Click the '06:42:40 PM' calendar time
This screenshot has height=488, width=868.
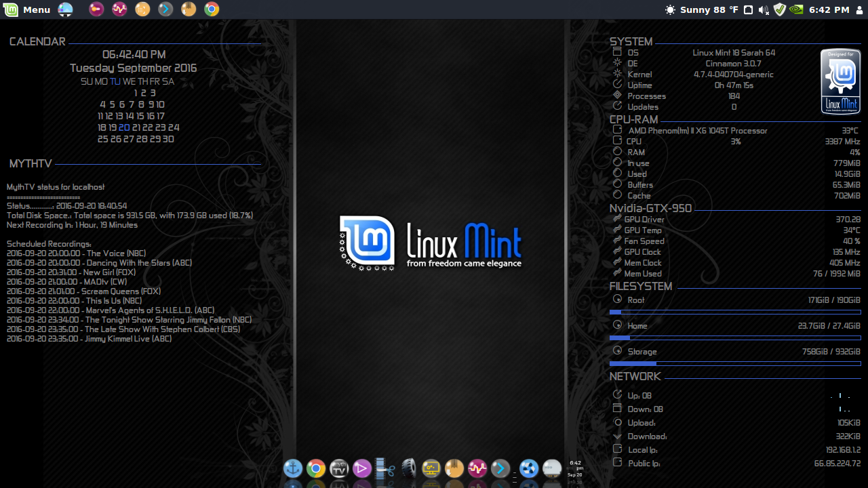(x=134, y=54)
